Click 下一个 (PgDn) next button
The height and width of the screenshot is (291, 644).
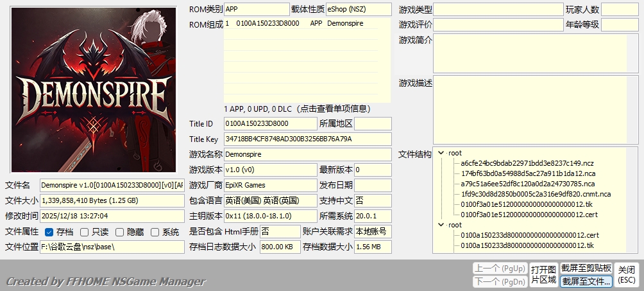coord(499,281)
